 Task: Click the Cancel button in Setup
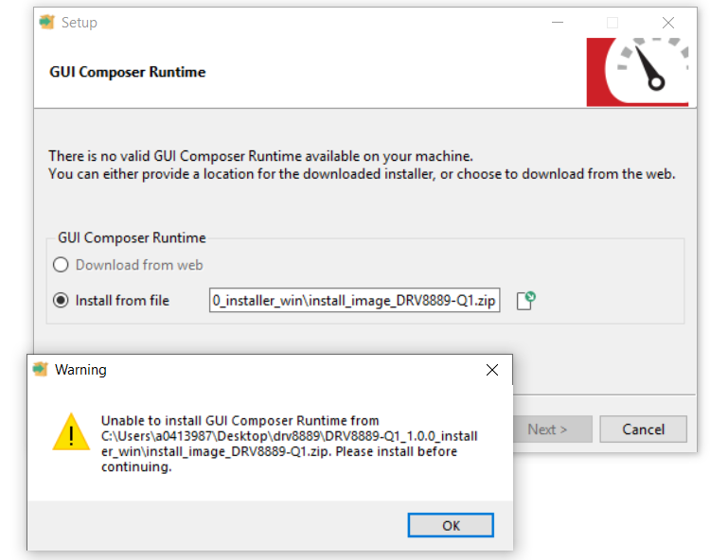(x=643, y=429)
